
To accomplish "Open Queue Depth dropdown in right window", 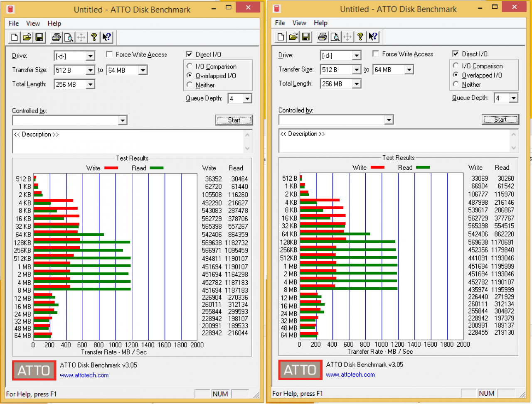I will (514, 98).
